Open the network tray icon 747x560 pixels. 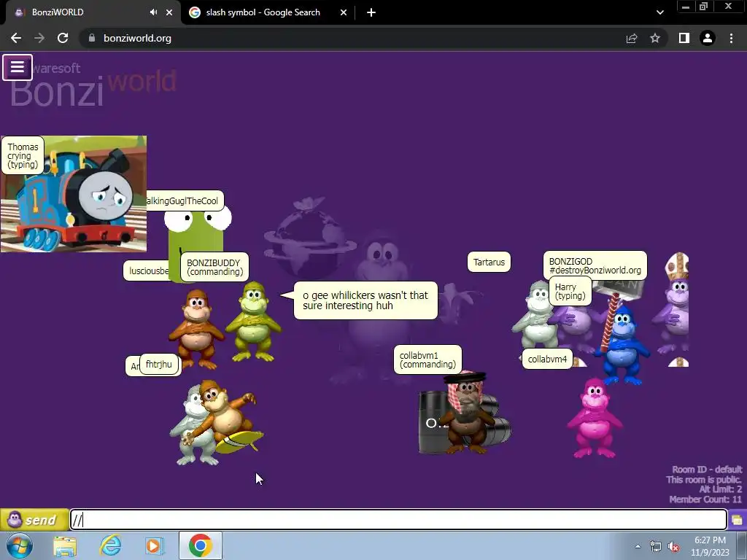656,547
